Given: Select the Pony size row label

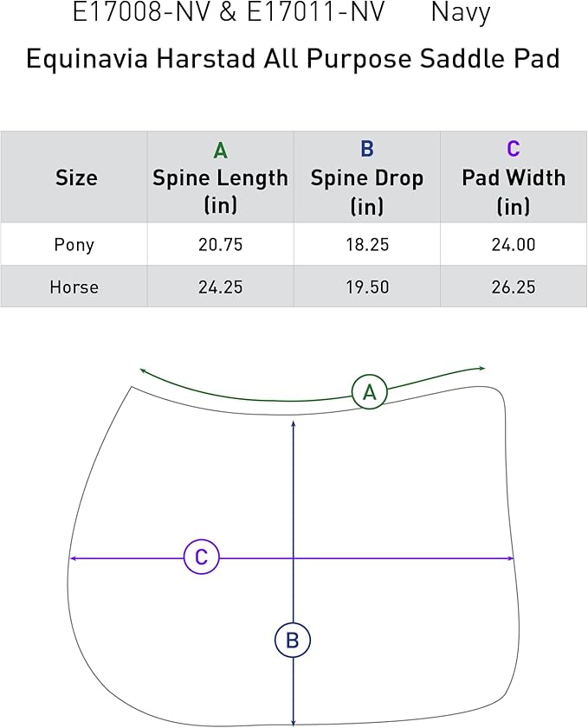Looking at the screenshot, I should [74, 245].
